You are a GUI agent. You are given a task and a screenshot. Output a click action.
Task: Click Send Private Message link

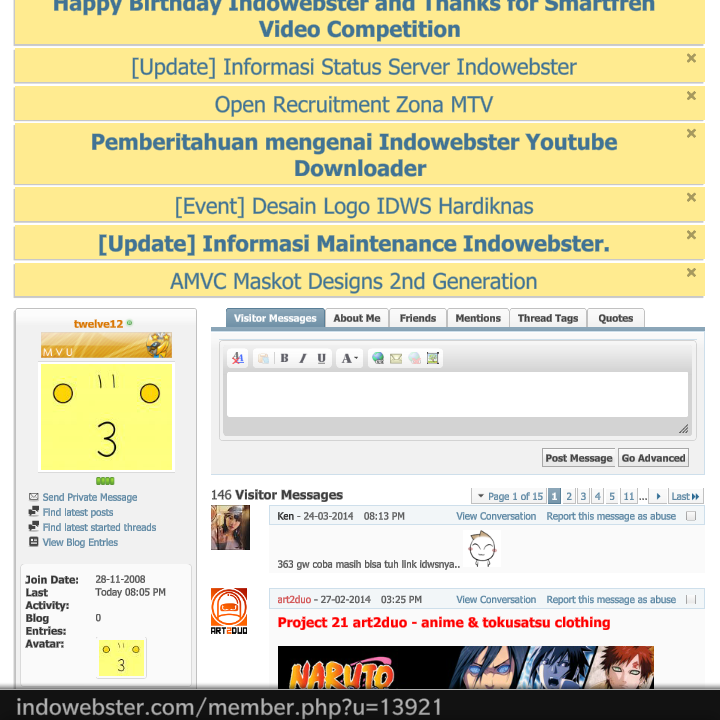90,497
